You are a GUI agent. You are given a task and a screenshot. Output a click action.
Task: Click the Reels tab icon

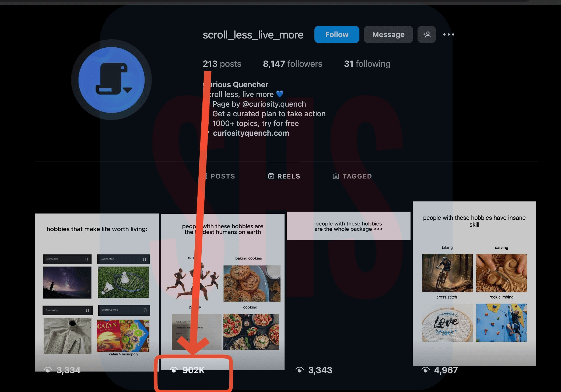(x=271, y=176)
